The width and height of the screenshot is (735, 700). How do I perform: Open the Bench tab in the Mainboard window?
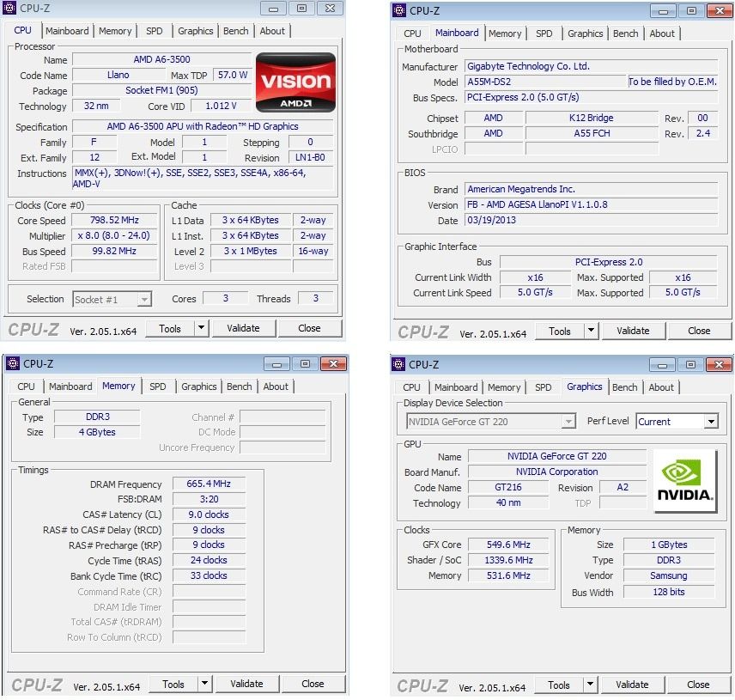(626, 33)
